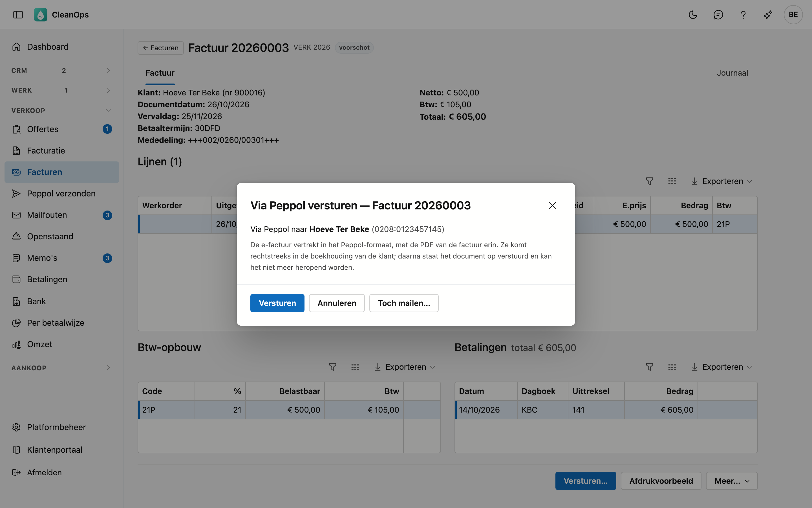Click filter icon above Lijnen table

[649, 181]
